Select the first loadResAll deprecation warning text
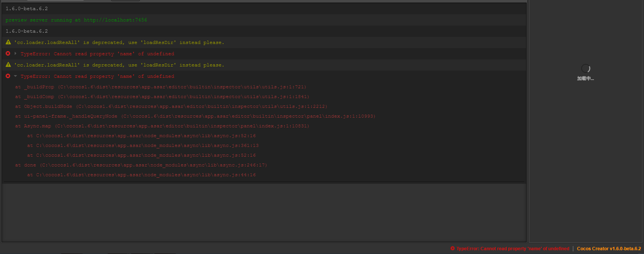 (119, 42)
